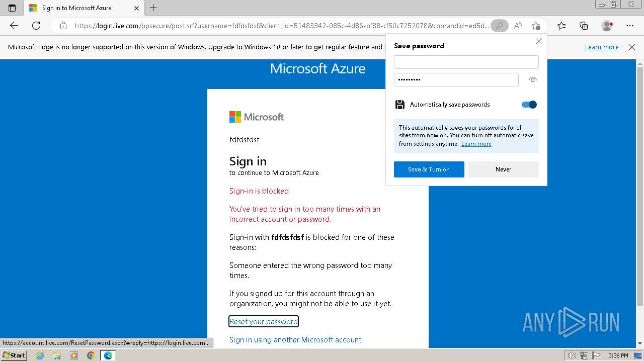Open Edge Settings and more menu

630,26
